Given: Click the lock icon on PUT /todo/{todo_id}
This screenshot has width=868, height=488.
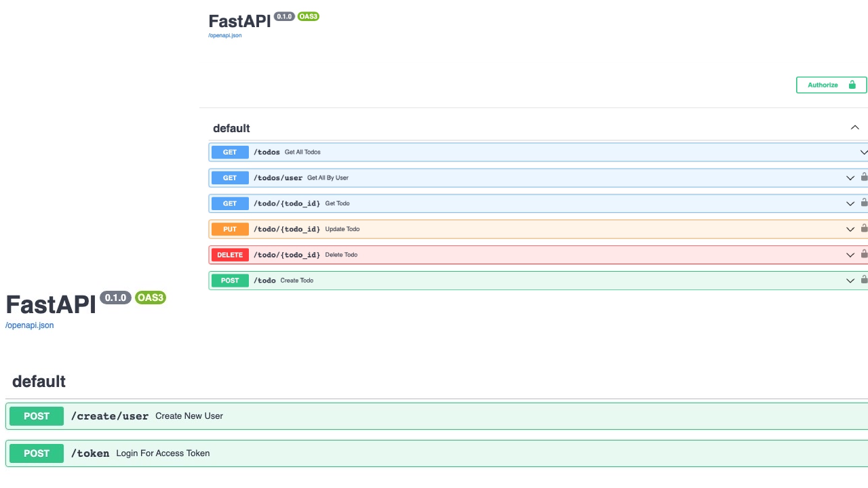Looking at the screenshot, I should [x=864, y=228].
